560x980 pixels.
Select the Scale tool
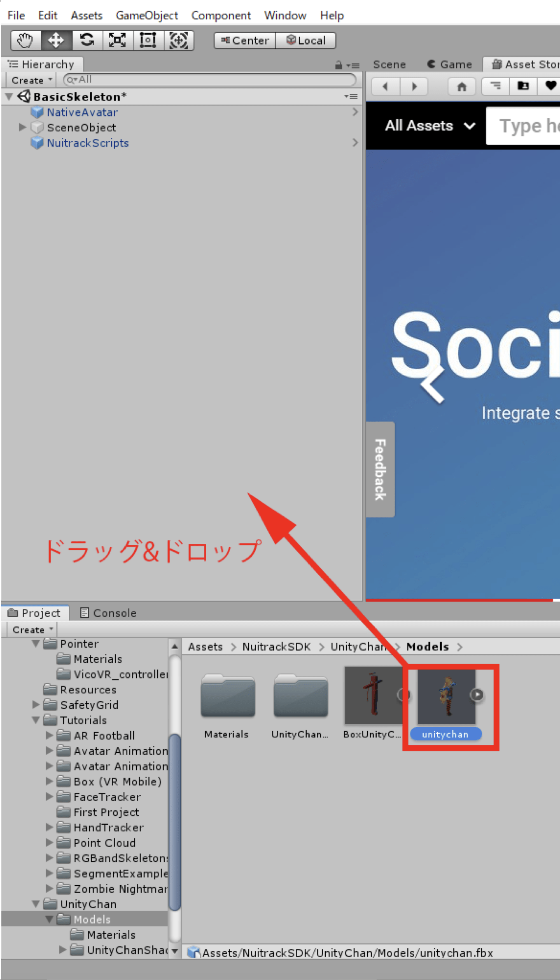[118, 40]
